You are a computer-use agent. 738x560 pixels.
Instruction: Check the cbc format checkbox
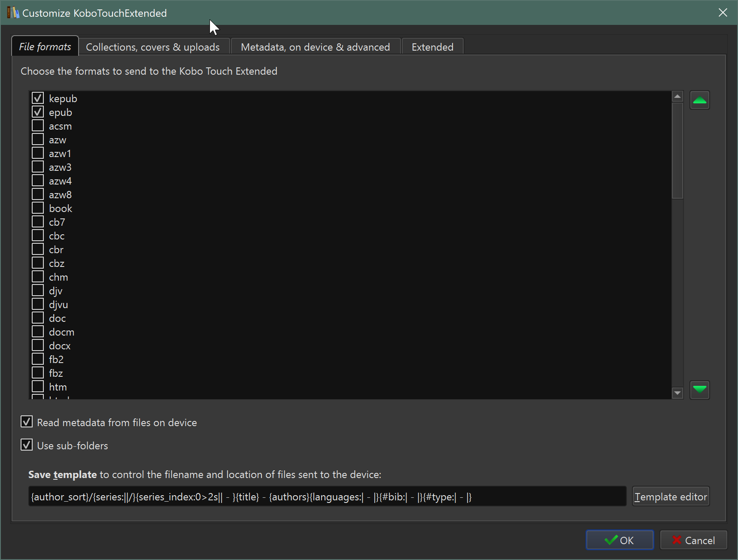[38, 236]
